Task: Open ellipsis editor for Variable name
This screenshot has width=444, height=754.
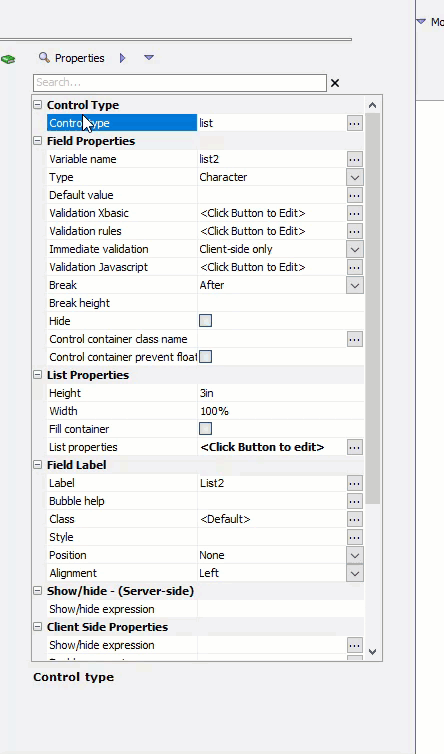Action: pyautogui.click(x=355, y=159)
